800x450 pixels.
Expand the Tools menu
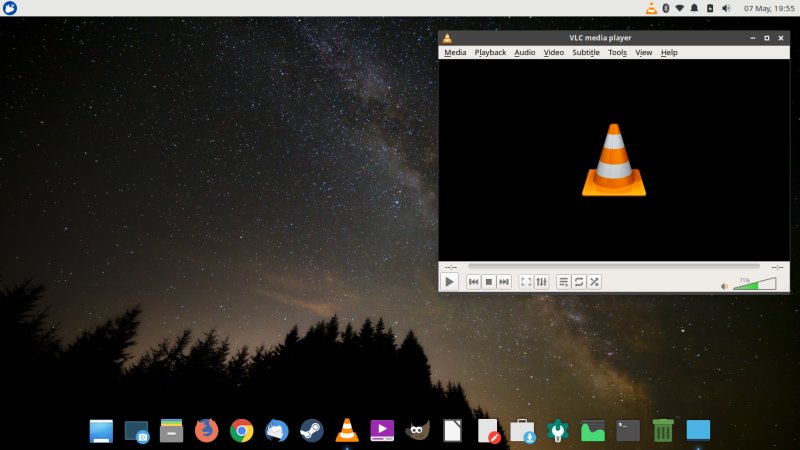click(617, 52)
